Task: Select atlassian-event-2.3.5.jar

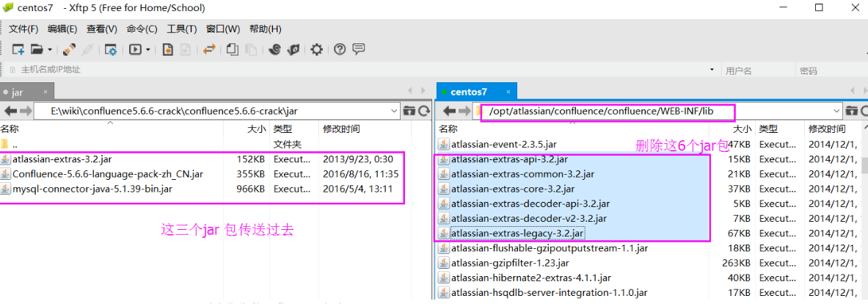Action: [x=647, y=145]
